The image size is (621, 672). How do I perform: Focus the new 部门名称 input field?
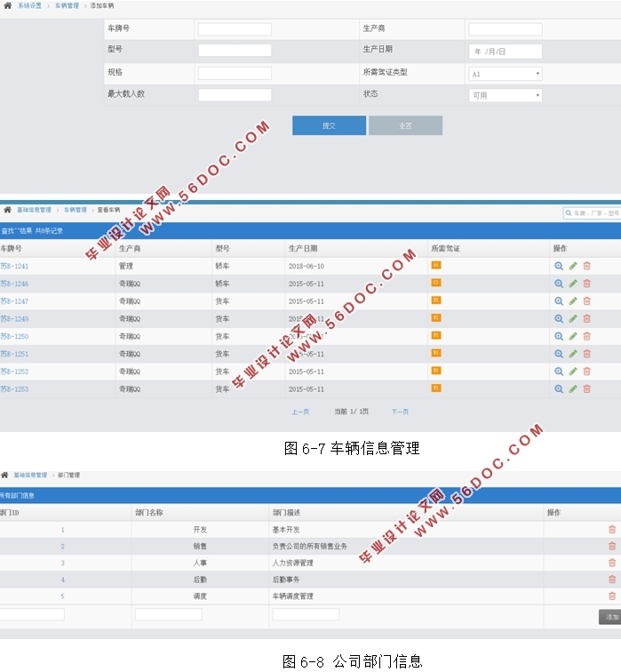pyautogui.click(x=168, y=614)
